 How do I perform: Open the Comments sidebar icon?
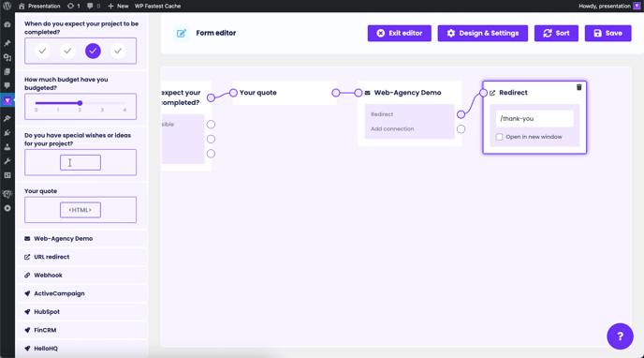7,85
